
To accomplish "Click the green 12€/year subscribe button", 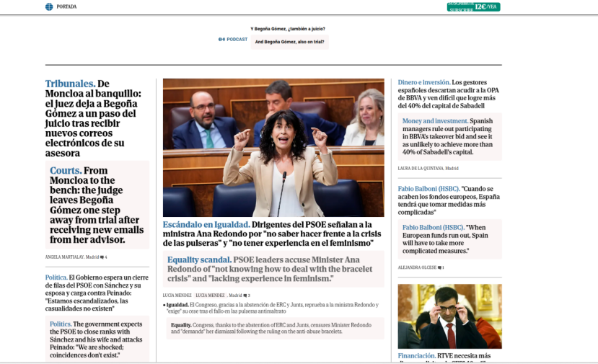I will [472, 6].
